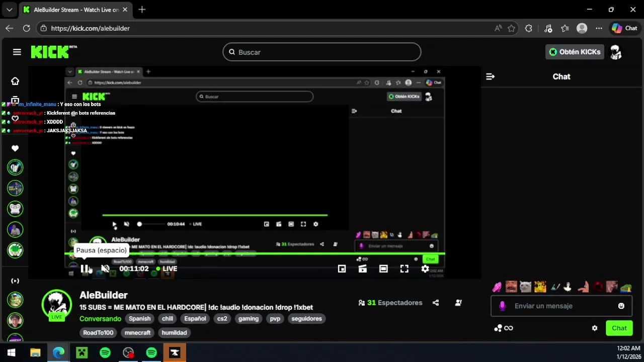Select the chill tag

point(168,319)
